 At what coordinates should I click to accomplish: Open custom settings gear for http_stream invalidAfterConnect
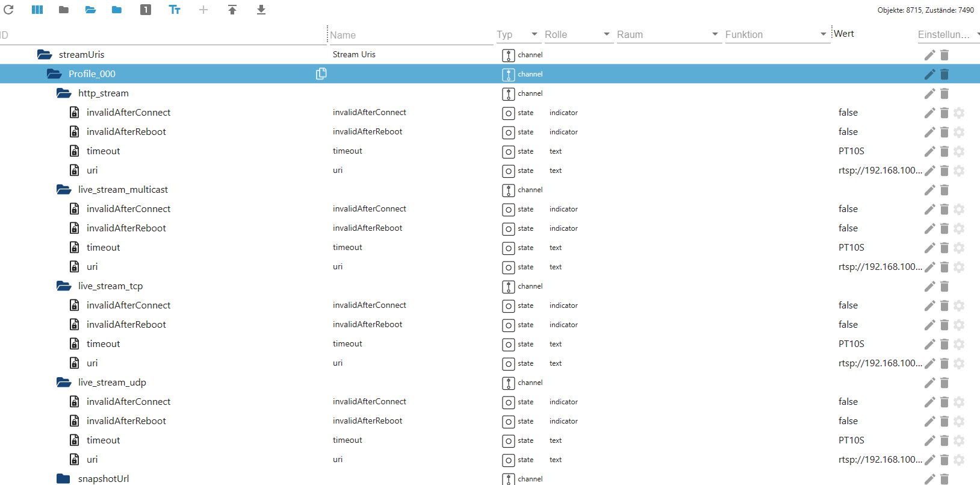959,113
